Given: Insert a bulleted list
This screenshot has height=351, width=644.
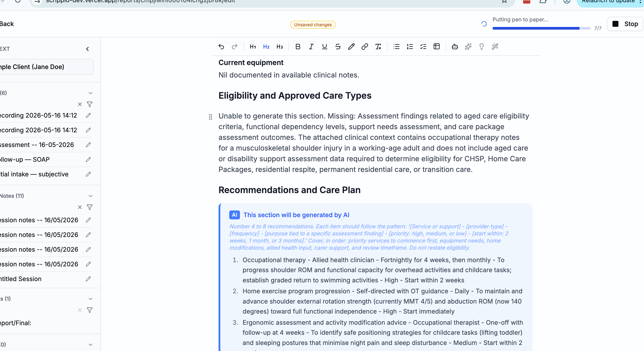Looking at the screenshot, I should (396, 47).
